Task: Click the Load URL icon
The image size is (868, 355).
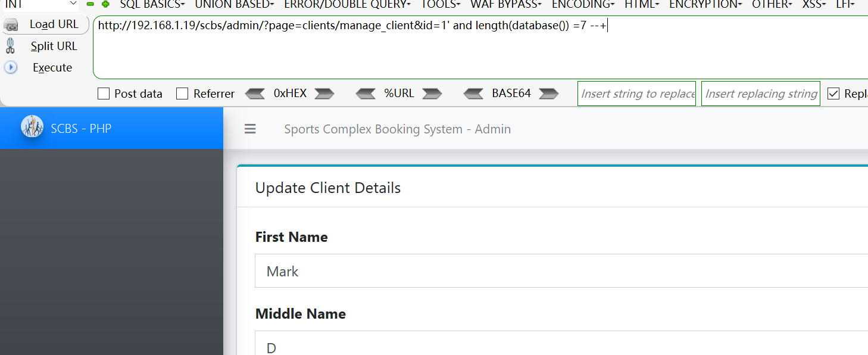Action: [x=11, y=25]
